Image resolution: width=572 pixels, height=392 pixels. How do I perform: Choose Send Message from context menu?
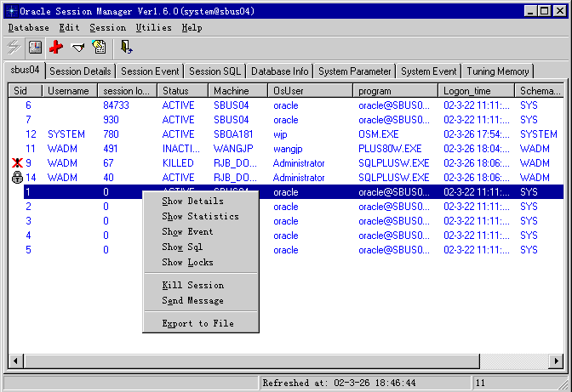point(201,300)
